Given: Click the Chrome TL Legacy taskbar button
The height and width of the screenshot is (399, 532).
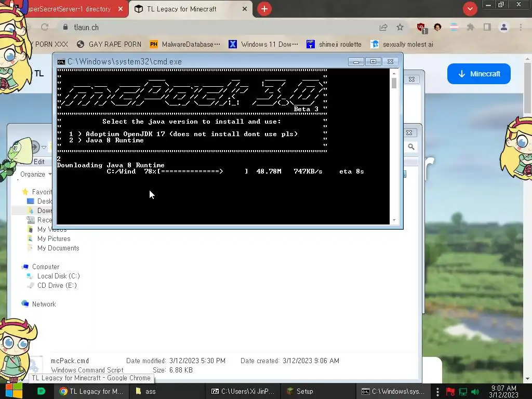Looking at the screenshot, I should point(91,392).
